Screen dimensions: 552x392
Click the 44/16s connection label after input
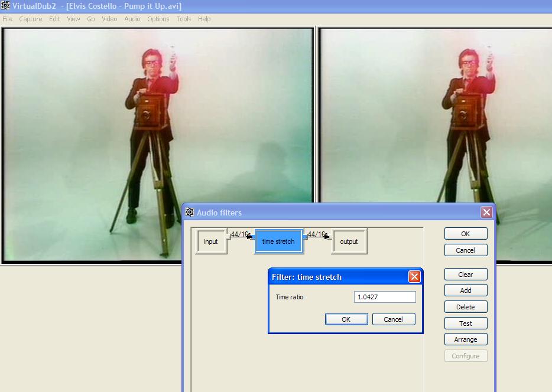[x=241, y=234]
